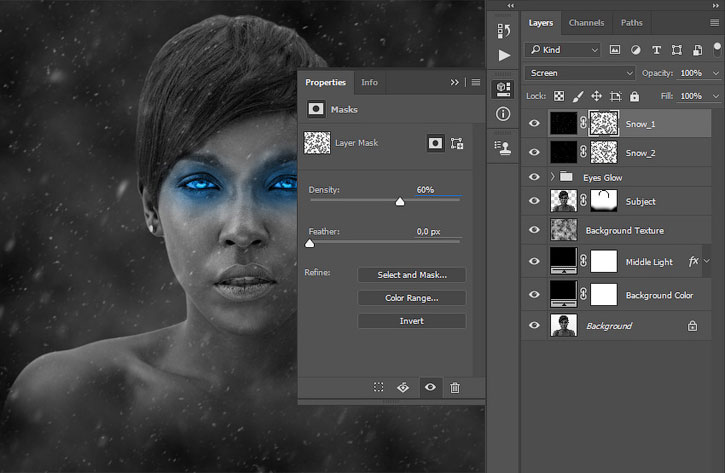Image resolution: width=725 pixels, height=473 pixels.
Task: Filter layers by type layers icon
Action: 656,50
